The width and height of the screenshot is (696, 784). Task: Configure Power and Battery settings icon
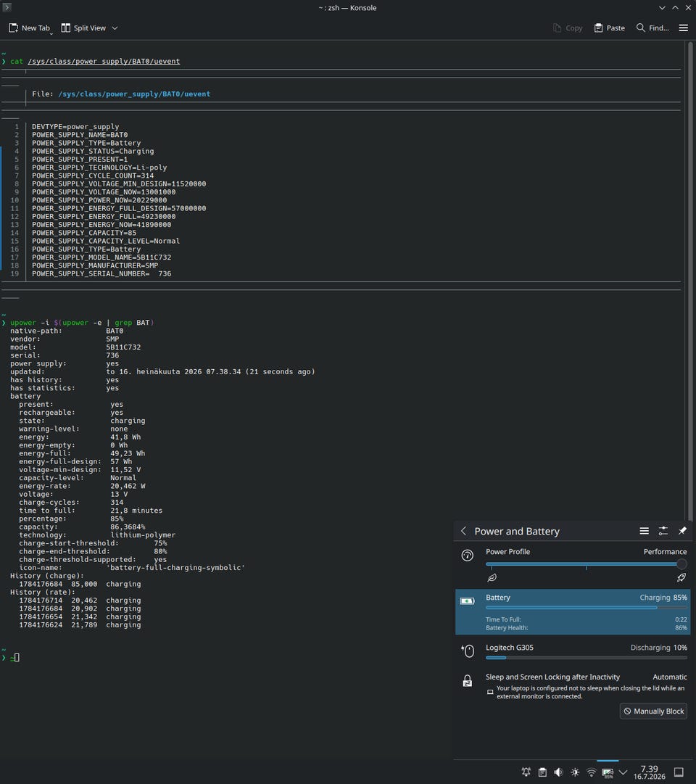point(663,531)
